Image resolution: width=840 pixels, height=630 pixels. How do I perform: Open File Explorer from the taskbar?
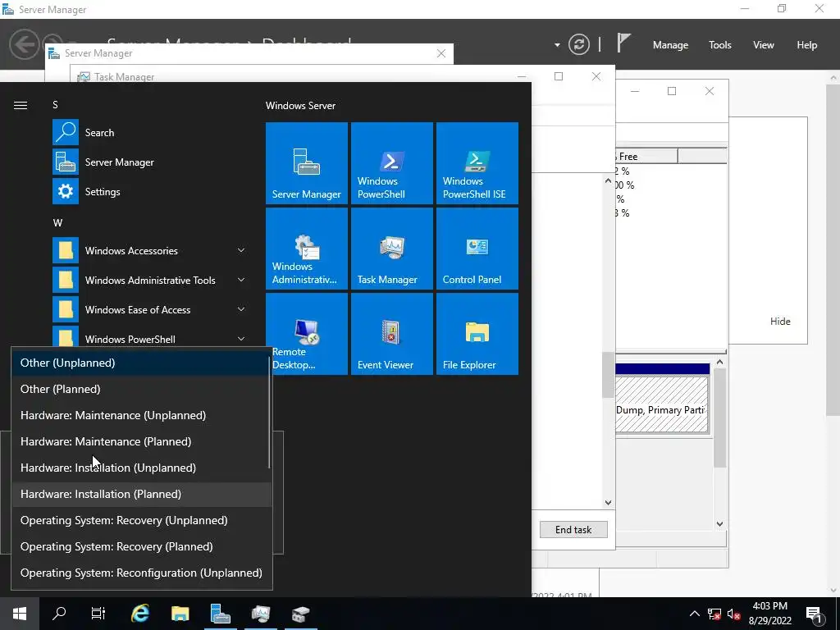[180, 614]
